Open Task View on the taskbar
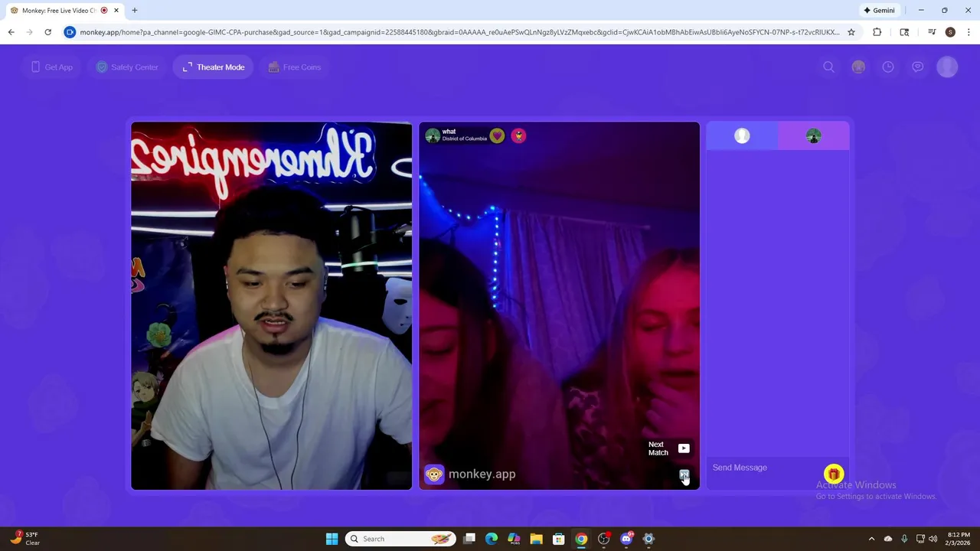Image resolution: width=980 pixels, height=551 pixels. pyautogui.click(x=469, y=539)
